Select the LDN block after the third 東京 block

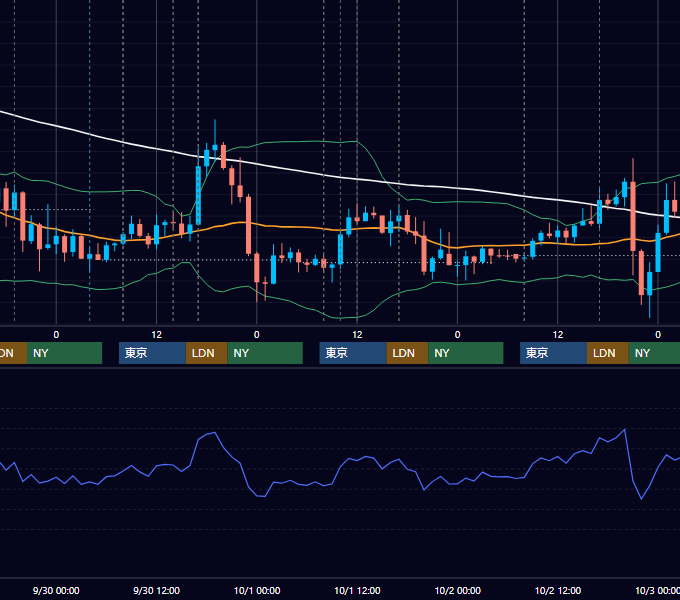tap(608, 353)
